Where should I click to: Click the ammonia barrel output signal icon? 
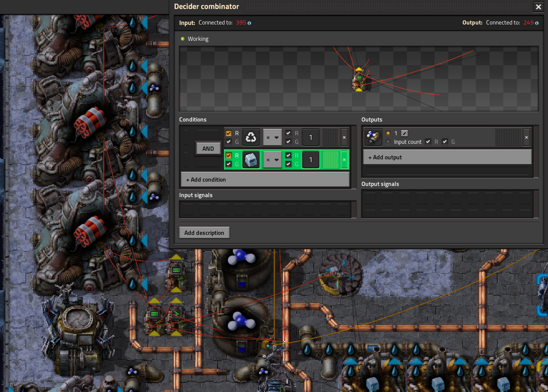[372, 137]
